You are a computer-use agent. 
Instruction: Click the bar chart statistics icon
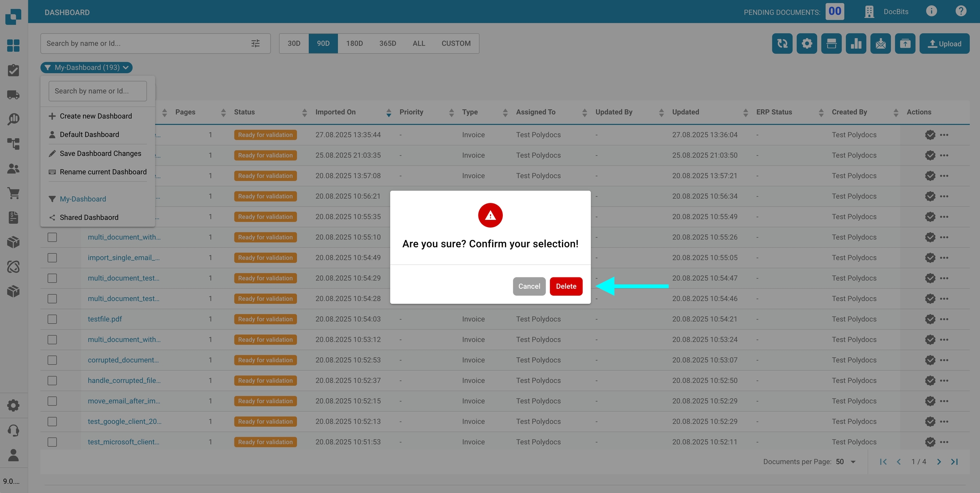[856, 43]
